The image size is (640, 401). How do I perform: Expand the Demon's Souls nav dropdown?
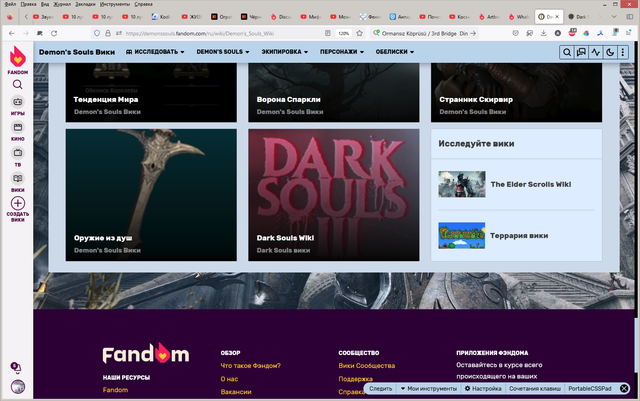pos(223,52)
